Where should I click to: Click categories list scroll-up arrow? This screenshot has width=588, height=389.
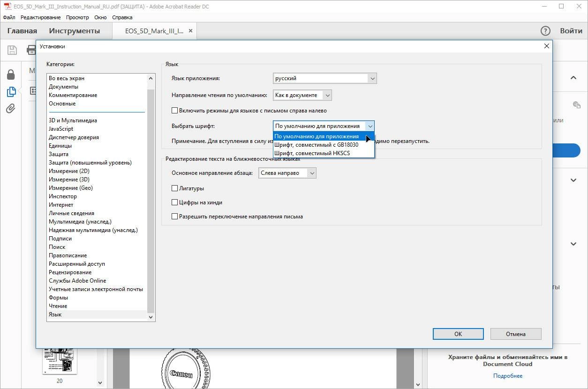pyautogui.click(x=151, y=78)
